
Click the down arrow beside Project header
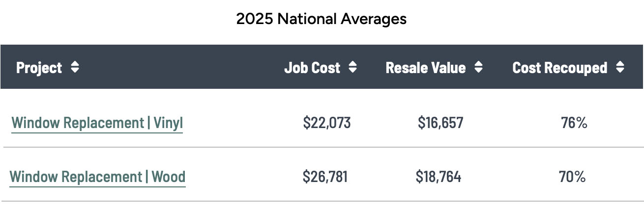(75, 71)
